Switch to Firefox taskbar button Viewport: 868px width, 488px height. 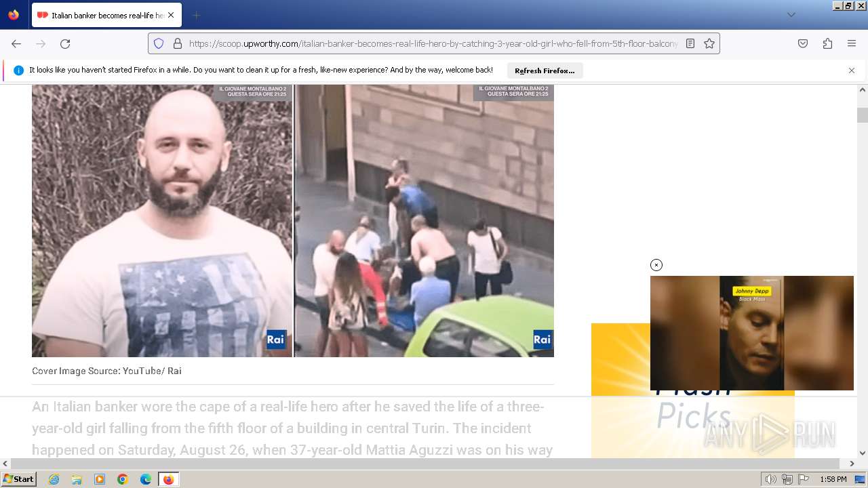tap(168, 479)
